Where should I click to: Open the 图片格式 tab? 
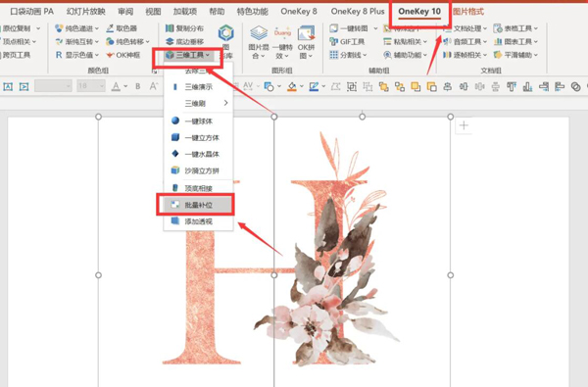(x=468, y=12)
